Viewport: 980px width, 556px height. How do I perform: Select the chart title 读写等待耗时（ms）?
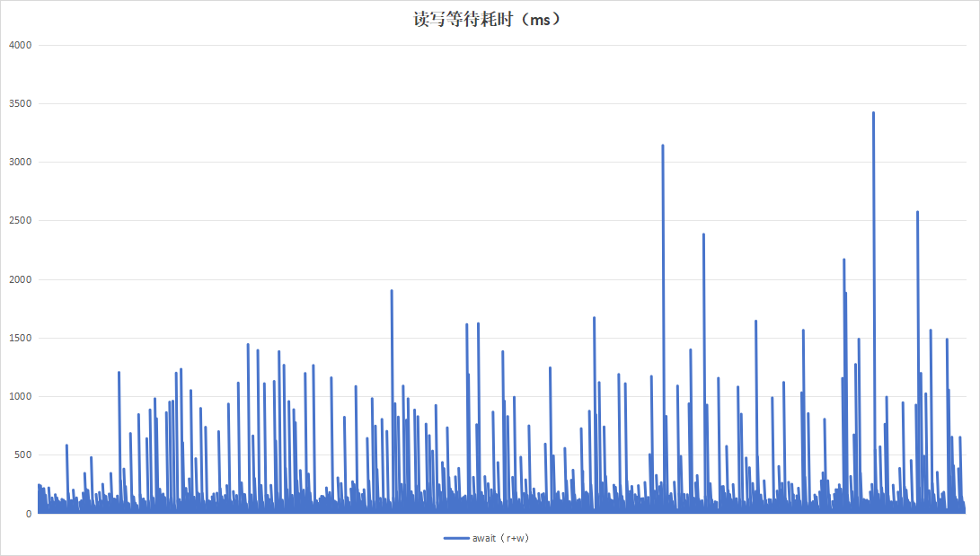[x=489, y=20]
